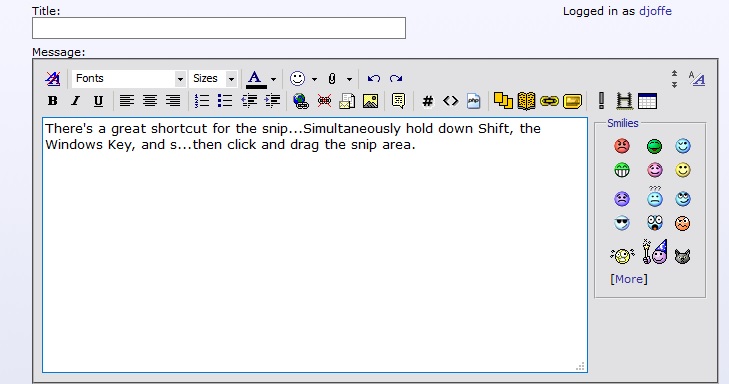Click the PHP tags icon
Viewport: 729px width, 384px height.
point(473,100)
